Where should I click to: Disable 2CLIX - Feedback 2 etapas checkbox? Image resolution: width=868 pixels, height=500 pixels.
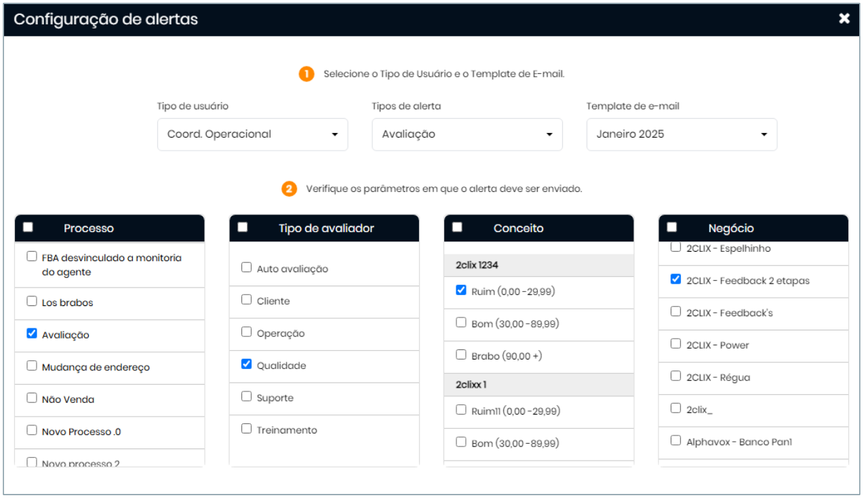coord(675,279)
